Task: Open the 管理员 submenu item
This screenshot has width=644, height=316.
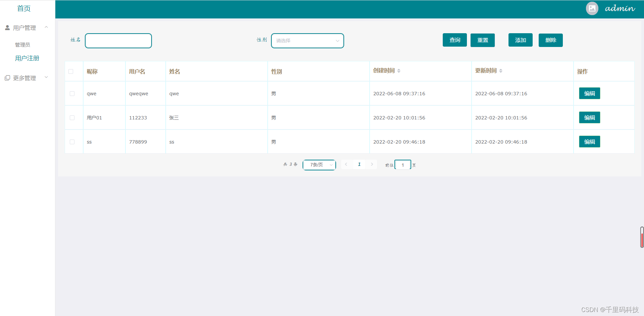Action: click(x=22, y=45)
